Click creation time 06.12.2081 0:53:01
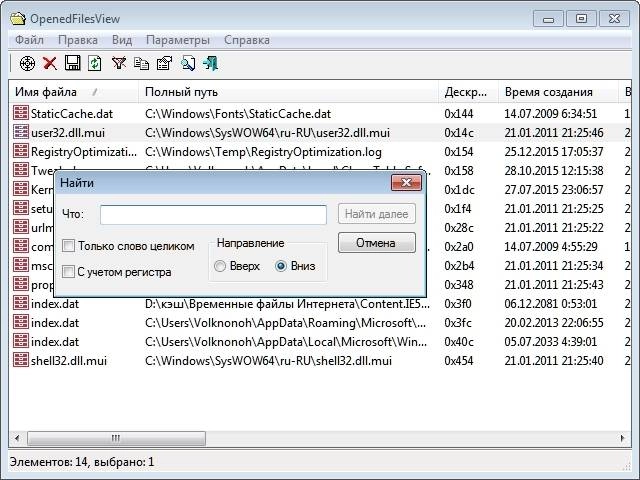 [551, 304]
